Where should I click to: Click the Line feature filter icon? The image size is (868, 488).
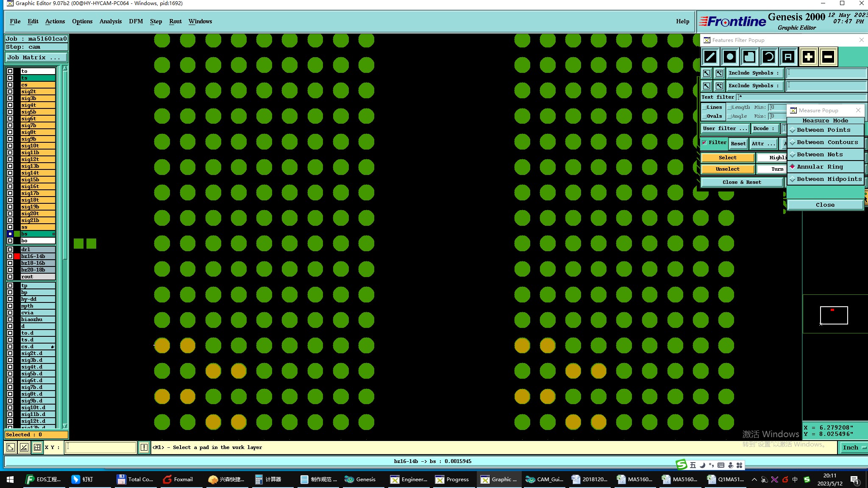(x=710, y=57)
